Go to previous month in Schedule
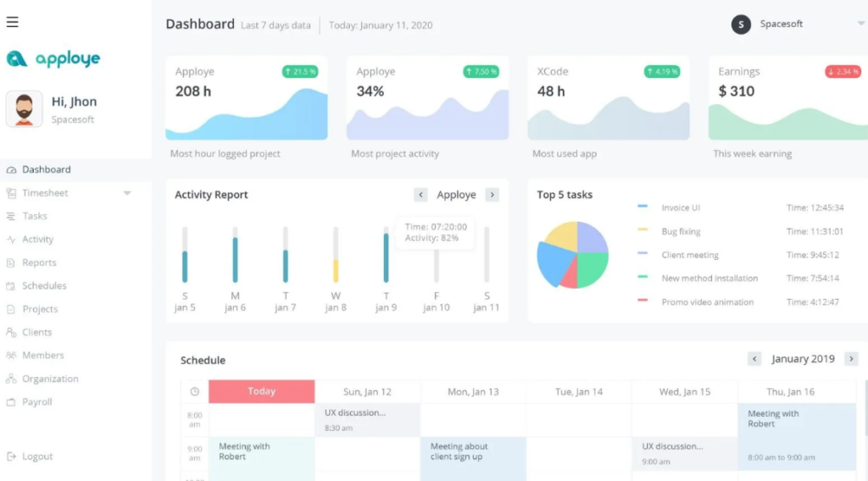This screenshot has height=481, width=868. [754, 359]
